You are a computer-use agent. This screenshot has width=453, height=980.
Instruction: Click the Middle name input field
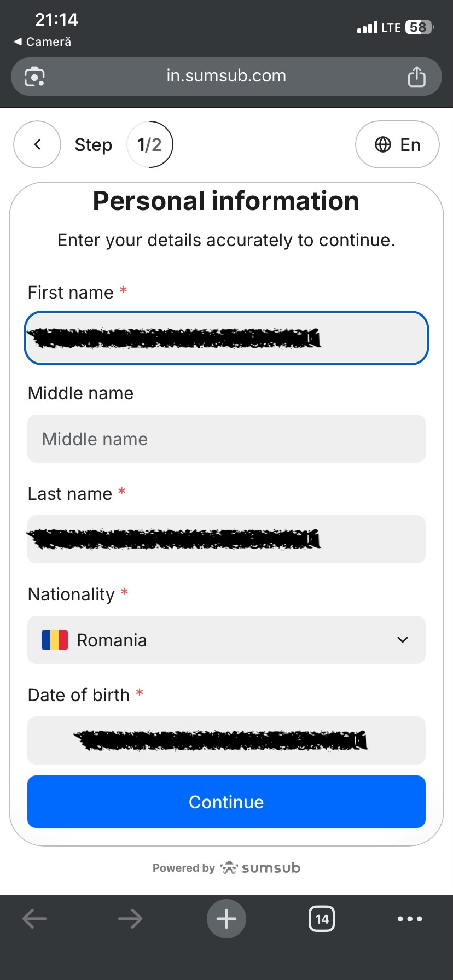(226, 439)
